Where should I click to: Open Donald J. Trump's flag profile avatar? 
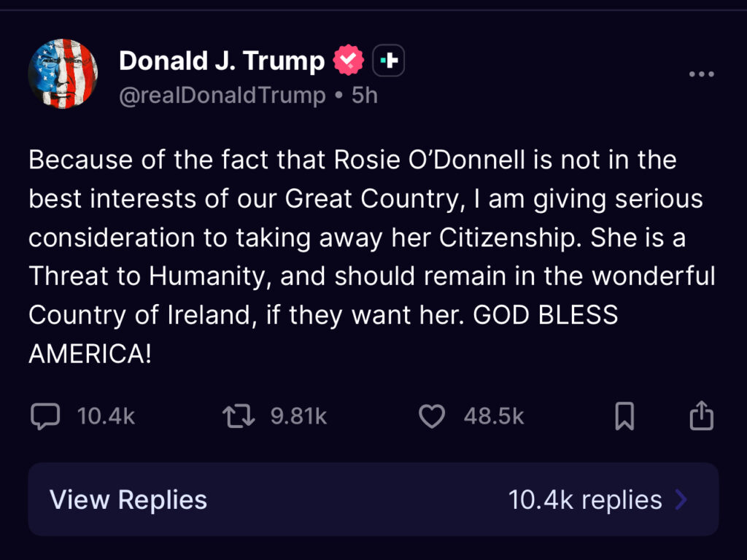(x=63, y=74)
